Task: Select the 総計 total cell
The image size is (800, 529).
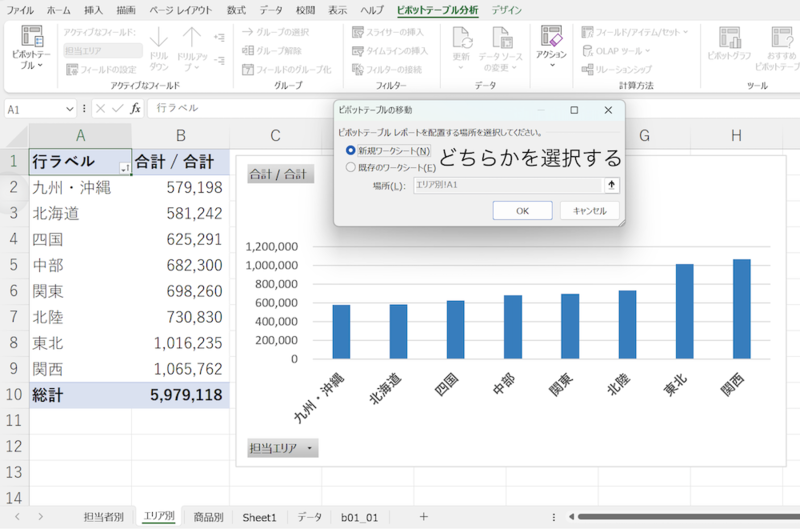Action: (80, 395)
